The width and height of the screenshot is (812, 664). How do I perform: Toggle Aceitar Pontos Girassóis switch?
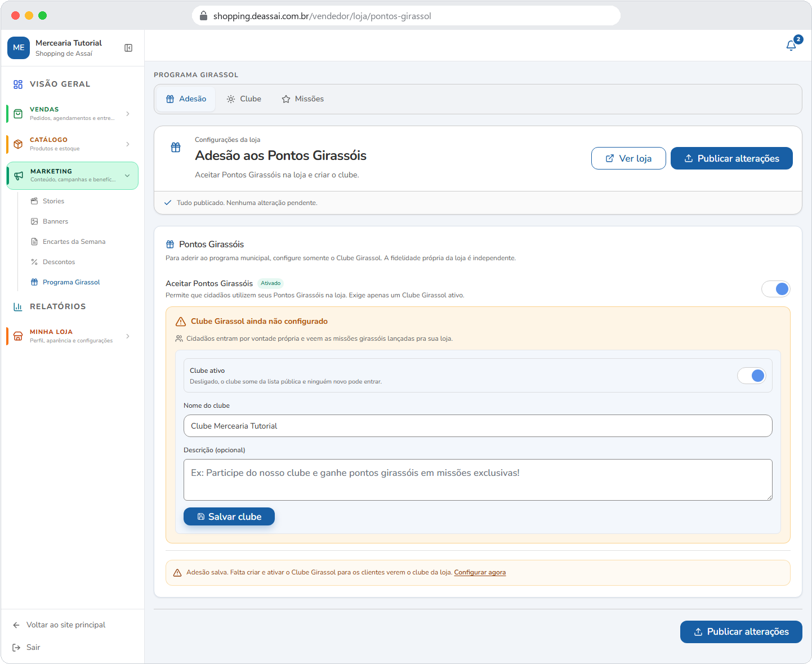[x=775, y=289]
